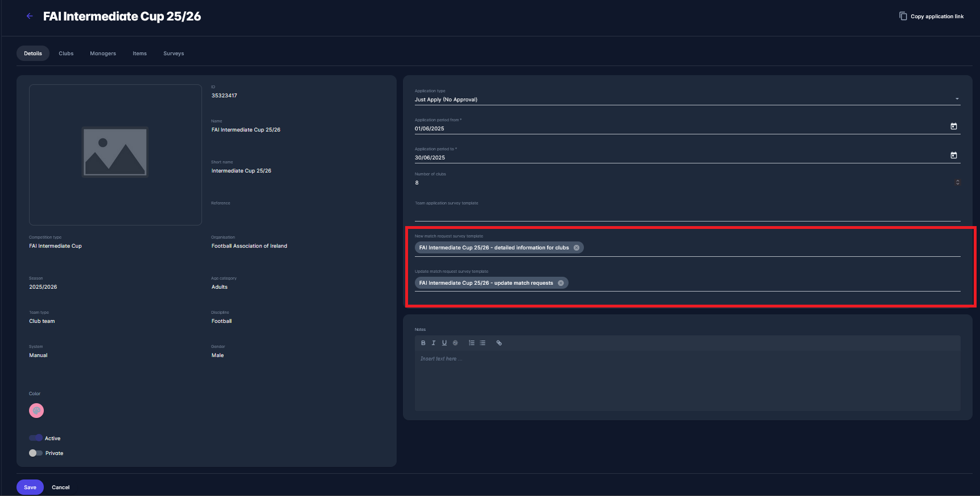
Task: Open calendar picker for Application period to
Action: [954, 155]
